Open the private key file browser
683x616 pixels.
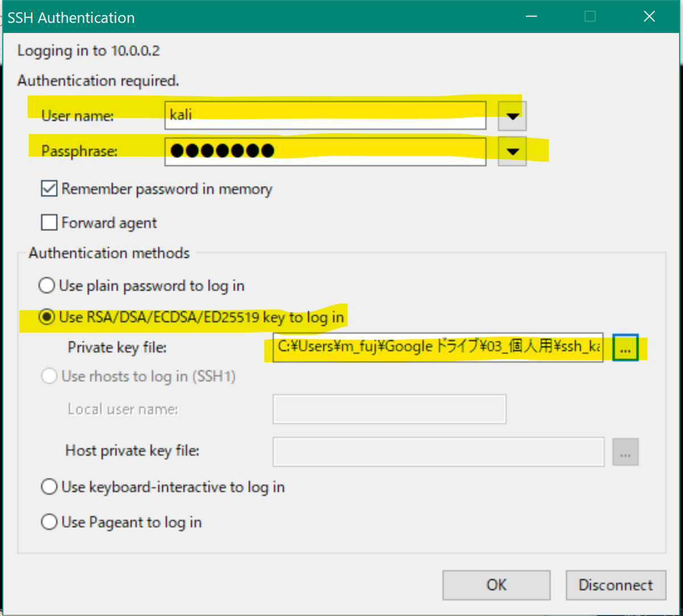tap(625, 347)
